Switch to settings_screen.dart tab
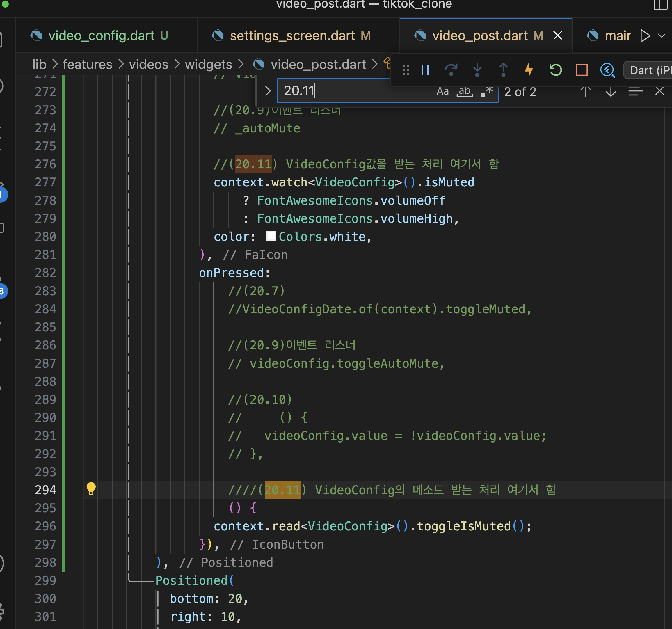 coord(292,35)
